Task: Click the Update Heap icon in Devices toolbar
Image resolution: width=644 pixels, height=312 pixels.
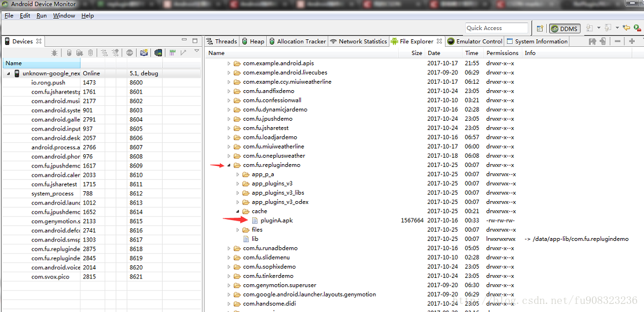Action: (69, 53)
